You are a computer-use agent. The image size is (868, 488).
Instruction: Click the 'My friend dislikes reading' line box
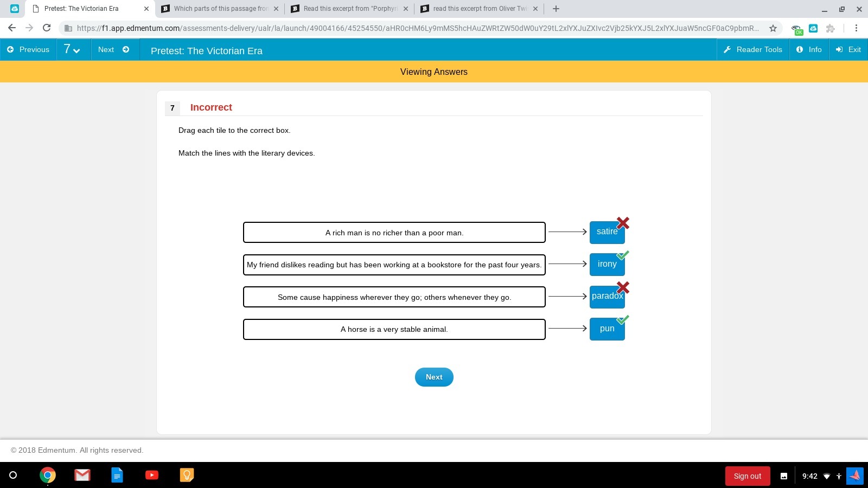(x=394, y=265)
